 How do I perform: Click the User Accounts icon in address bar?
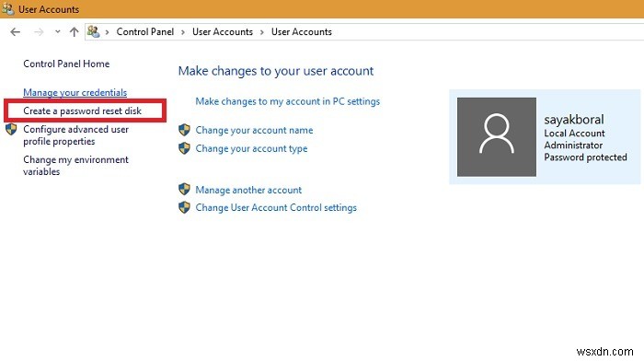click(x=93, y=31)
